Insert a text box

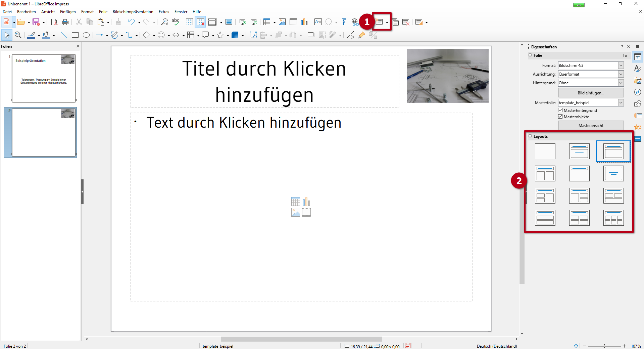pos(317,22)
